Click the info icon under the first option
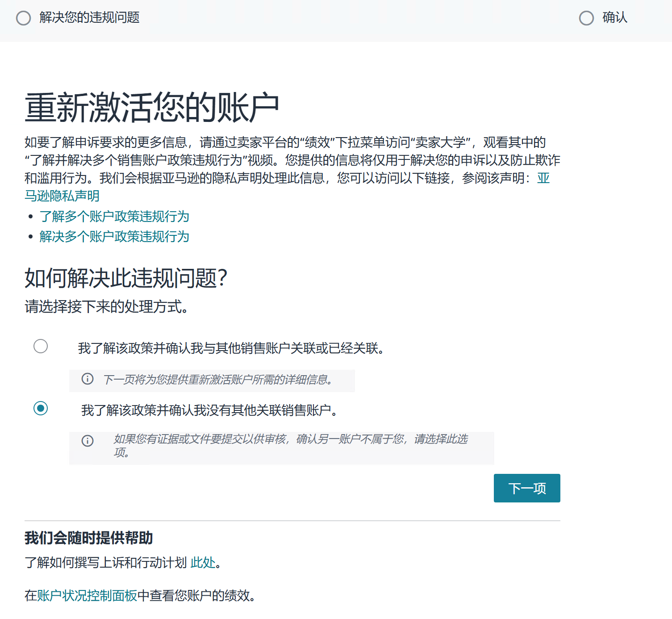The image size is (672, 619). tap(88, 379)
